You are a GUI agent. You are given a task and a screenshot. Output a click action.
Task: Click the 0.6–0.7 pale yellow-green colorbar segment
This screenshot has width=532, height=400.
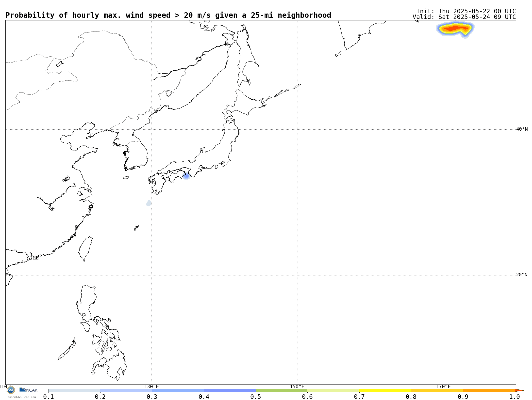333,390
